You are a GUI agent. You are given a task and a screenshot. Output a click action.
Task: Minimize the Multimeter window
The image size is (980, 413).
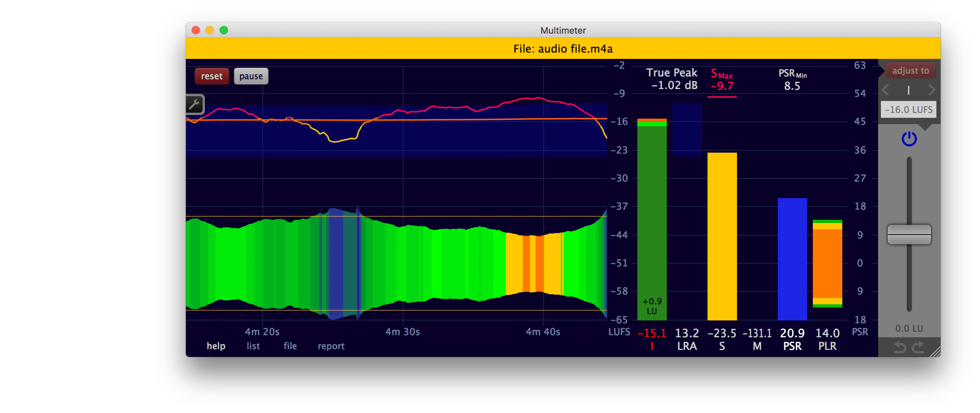click(210, 30)
